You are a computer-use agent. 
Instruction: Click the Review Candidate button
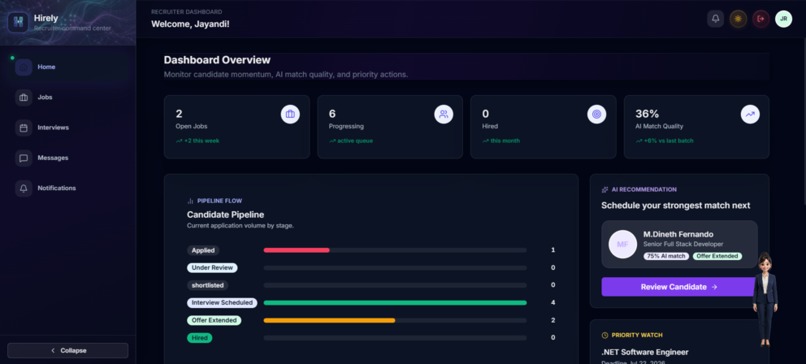[679, 287]
